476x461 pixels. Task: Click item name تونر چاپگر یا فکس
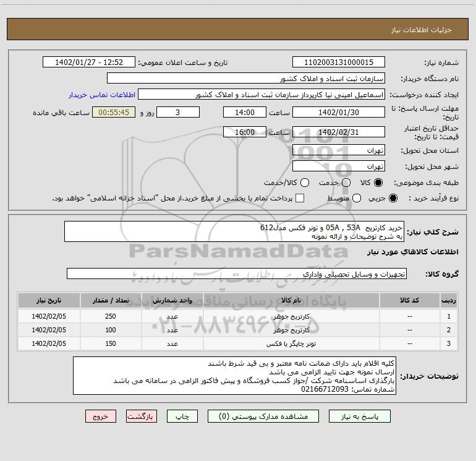tap(291, 343)
